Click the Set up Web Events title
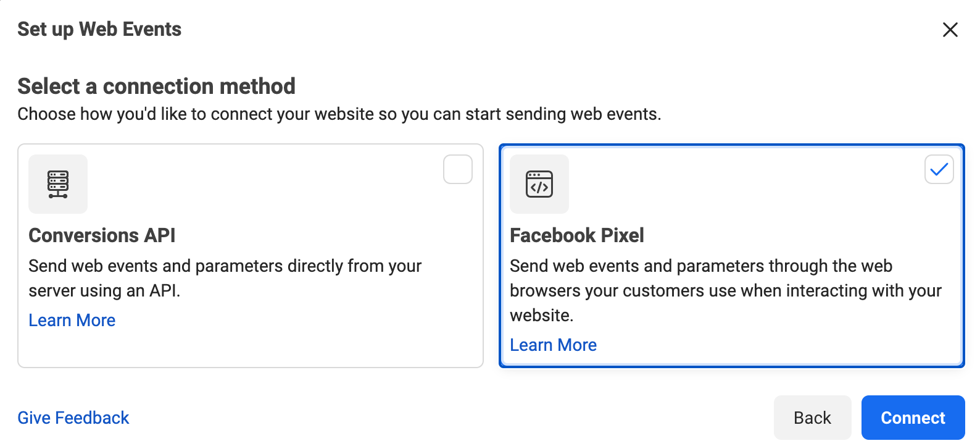This screenshot has height=446, width=980. [99, 29]
